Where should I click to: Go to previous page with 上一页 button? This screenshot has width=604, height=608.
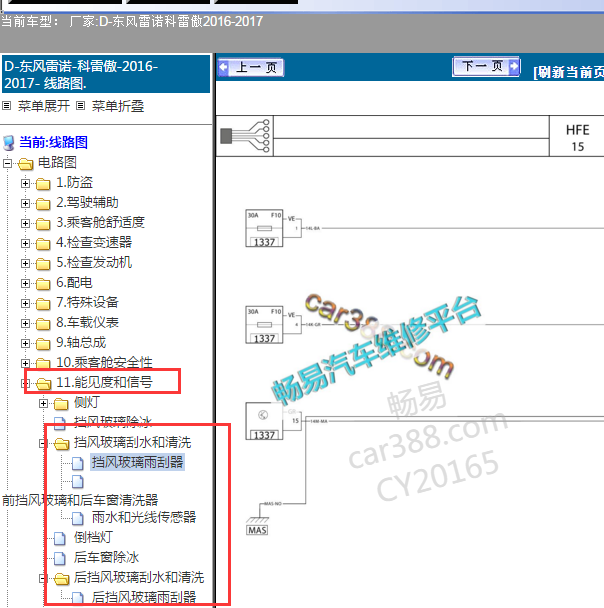pyautogui.click(x=251, y=67)
